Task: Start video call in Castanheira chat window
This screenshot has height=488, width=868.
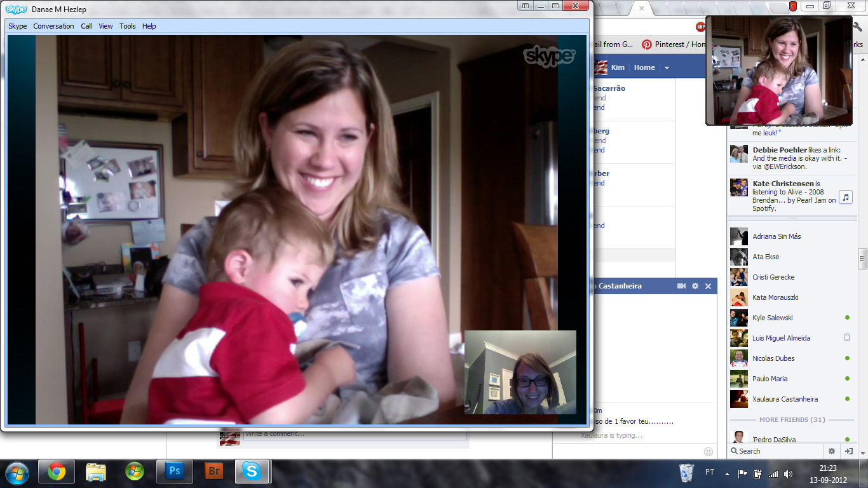Action: pos(681,286)
